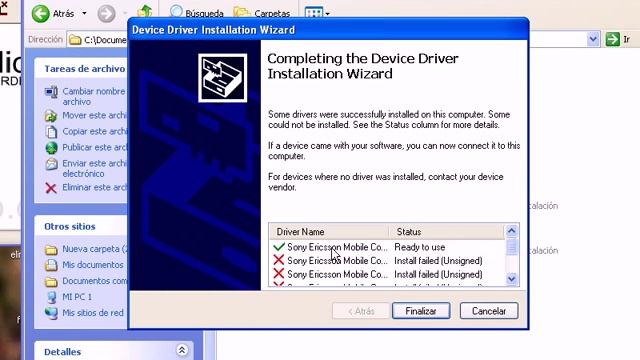Click the Otros sitios panel header

(81, 226)
